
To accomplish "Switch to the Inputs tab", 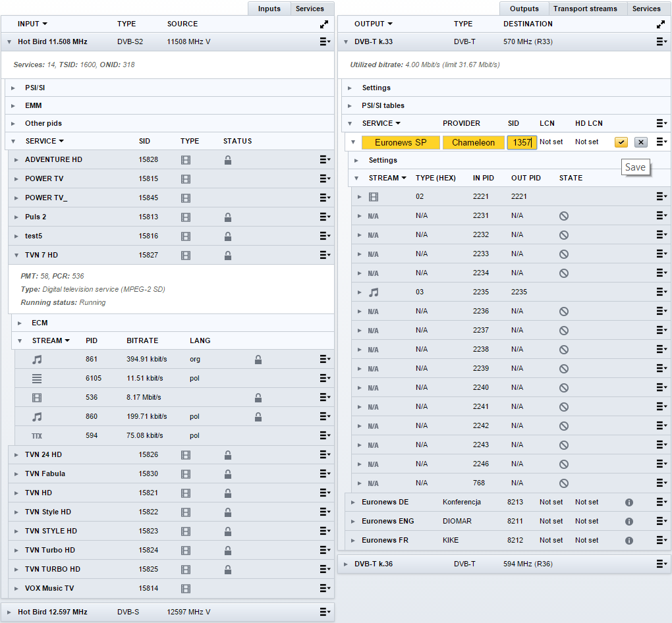I will (269, 9).
